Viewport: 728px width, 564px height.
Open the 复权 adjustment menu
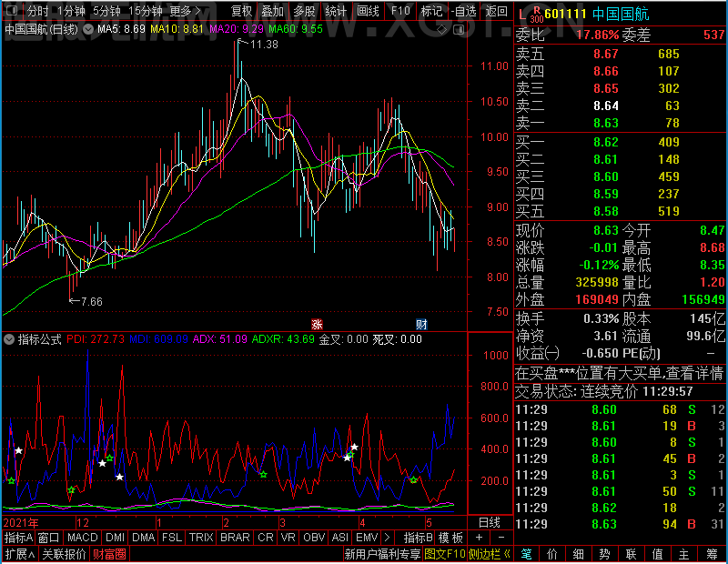[241, 11]
